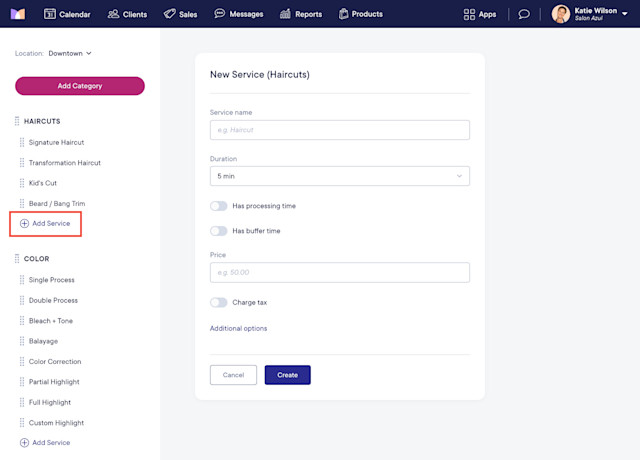Click plus icon of Haircuts Add Service
The height and width of the screenshot is (460, 640).
coord(24,223)
